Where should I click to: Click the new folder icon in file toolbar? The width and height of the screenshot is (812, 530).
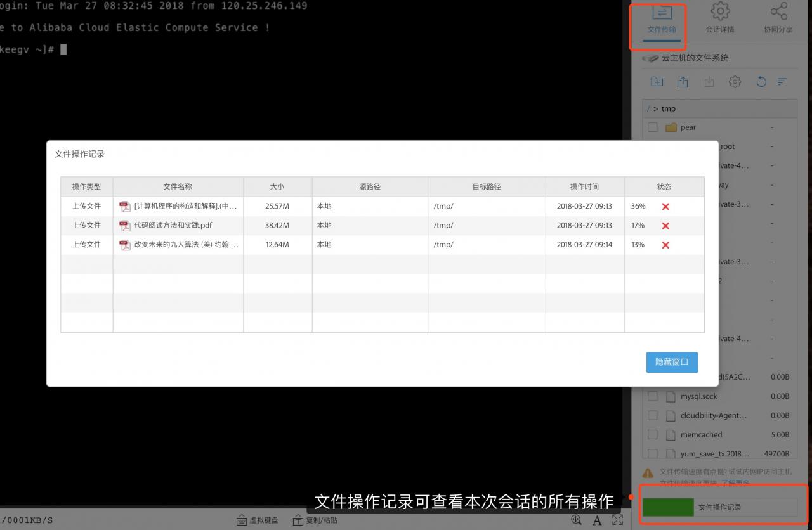coord(657,82)
